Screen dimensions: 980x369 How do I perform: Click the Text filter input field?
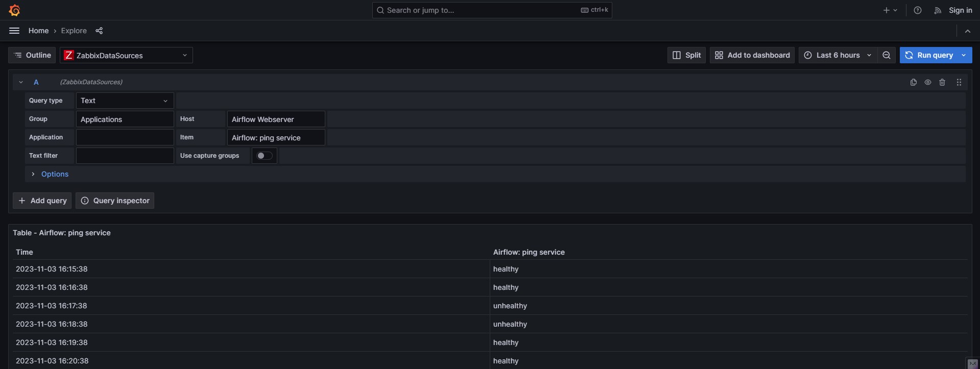point(125,156)
